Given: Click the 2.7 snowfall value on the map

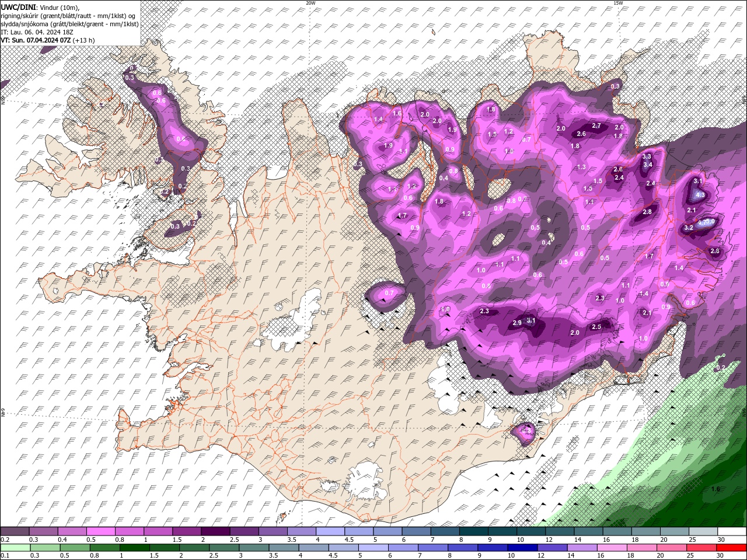Looking at the screenshot, I should (596, 125).
